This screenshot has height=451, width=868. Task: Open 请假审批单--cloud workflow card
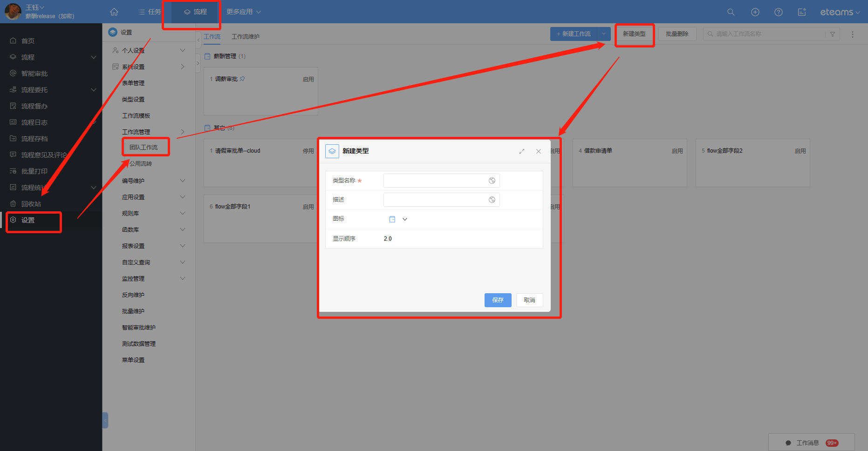pos(261,163)
